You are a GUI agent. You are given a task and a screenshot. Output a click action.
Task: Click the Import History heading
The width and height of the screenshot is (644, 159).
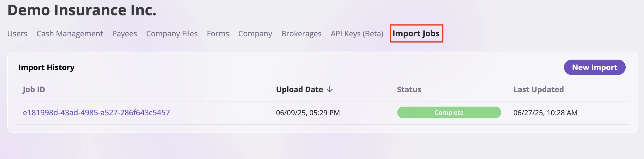[x=46, y=67]
